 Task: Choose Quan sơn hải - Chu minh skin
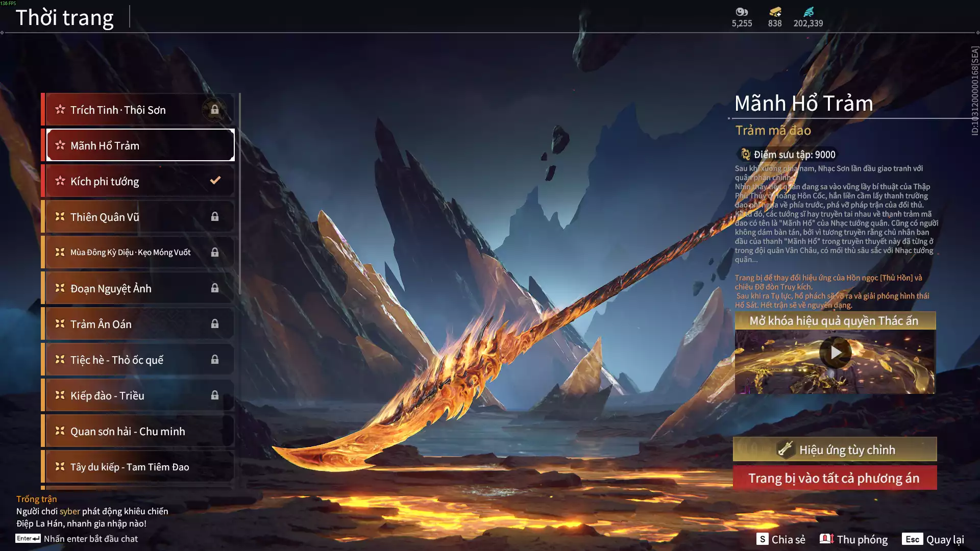138,431
